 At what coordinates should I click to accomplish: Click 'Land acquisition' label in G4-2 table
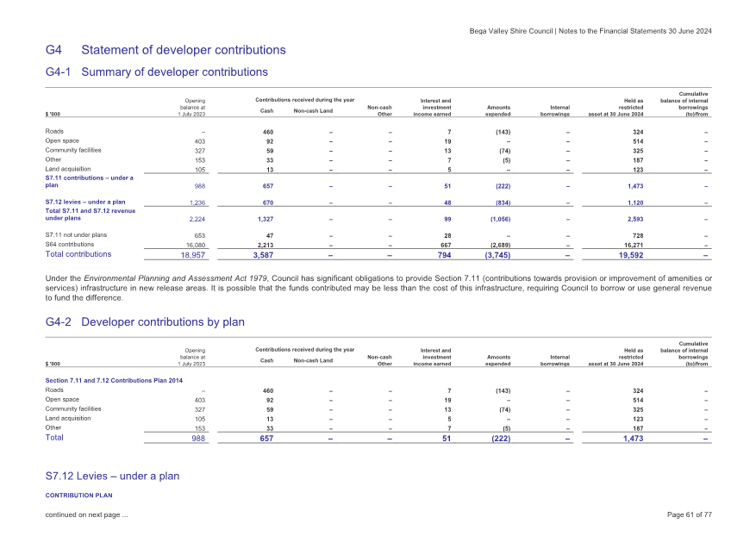(68, 418)
